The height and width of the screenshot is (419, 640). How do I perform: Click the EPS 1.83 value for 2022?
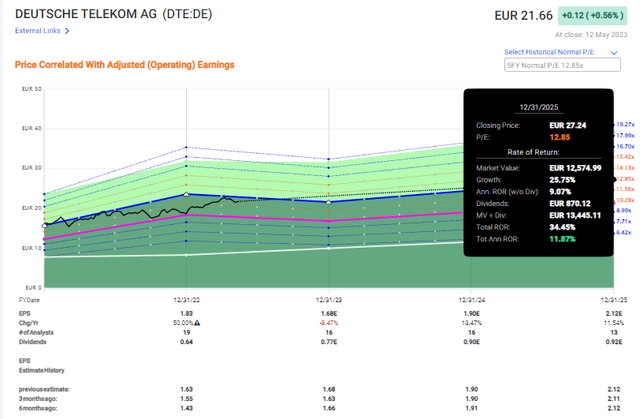click(187, 313)
